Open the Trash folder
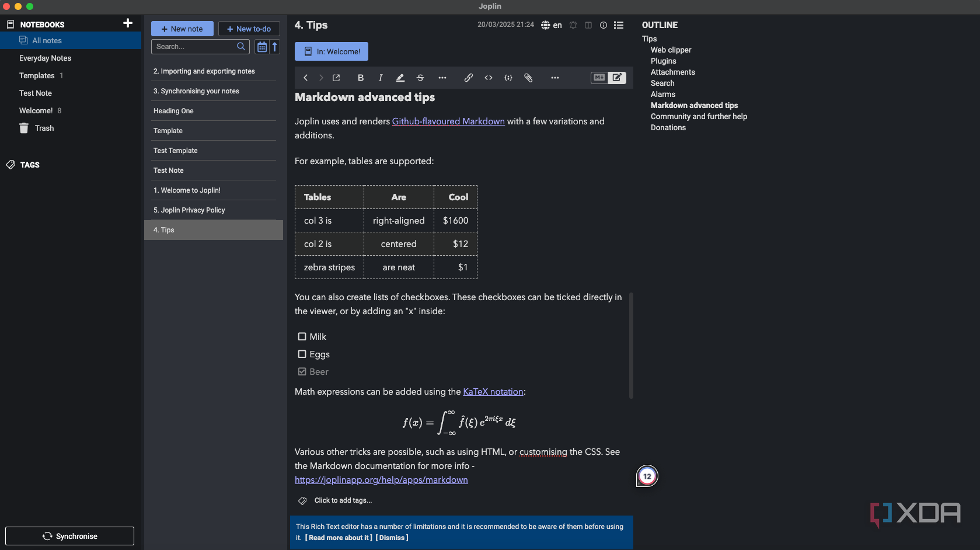980x550 pixels. [44, 128]
